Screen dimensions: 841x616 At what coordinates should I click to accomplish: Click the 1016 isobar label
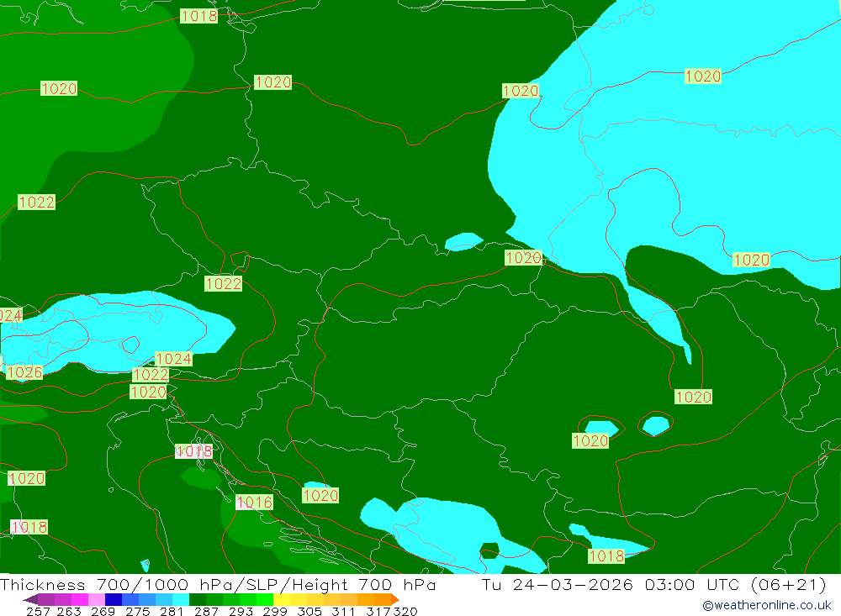pyautogui.click(x=254, y=503)
